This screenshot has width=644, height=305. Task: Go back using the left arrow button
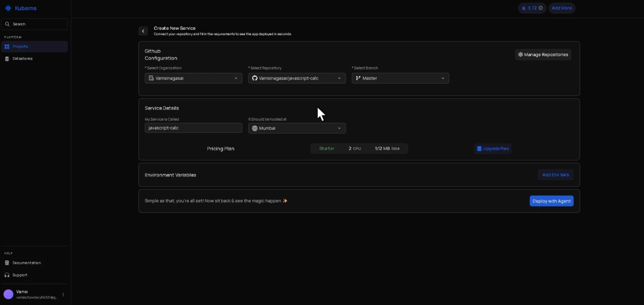click(x=143, y=31)
